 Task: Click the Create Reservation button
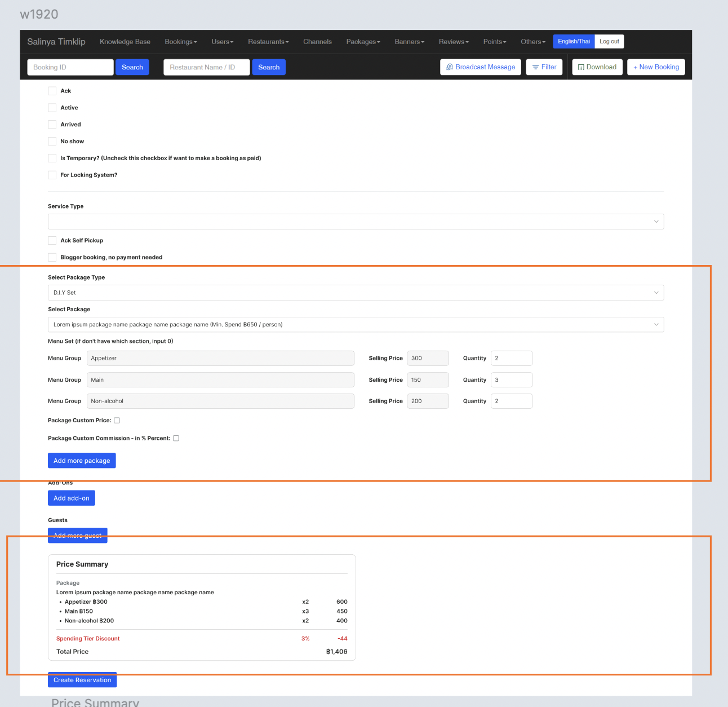click(x=82, y=680)
